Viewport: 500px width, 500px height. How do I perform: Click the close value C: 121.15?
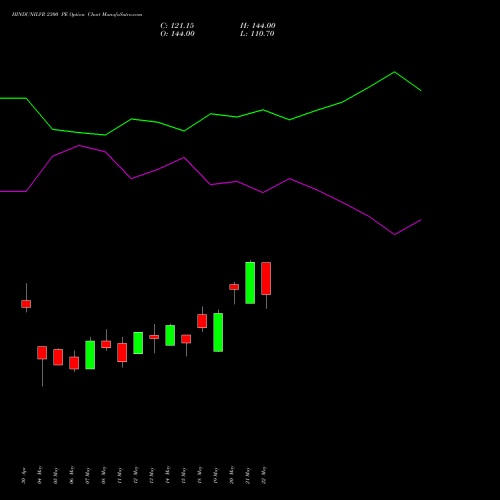click(177, 26)
